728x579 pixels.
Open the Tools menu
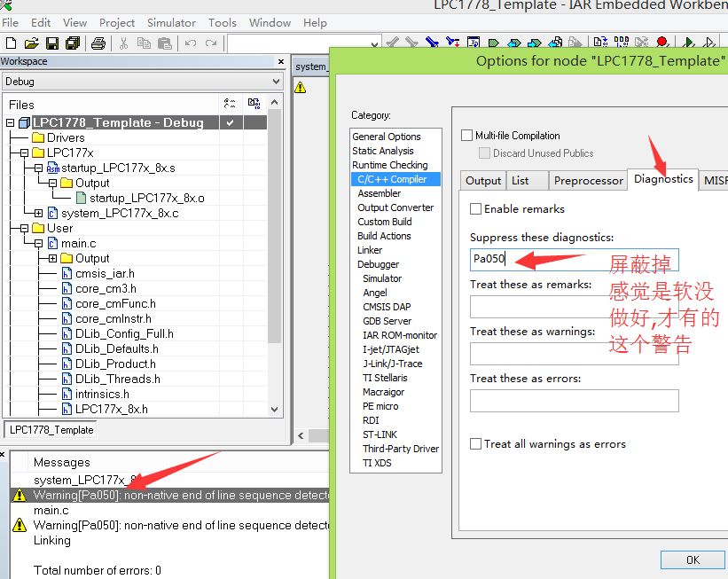(222, 23)
